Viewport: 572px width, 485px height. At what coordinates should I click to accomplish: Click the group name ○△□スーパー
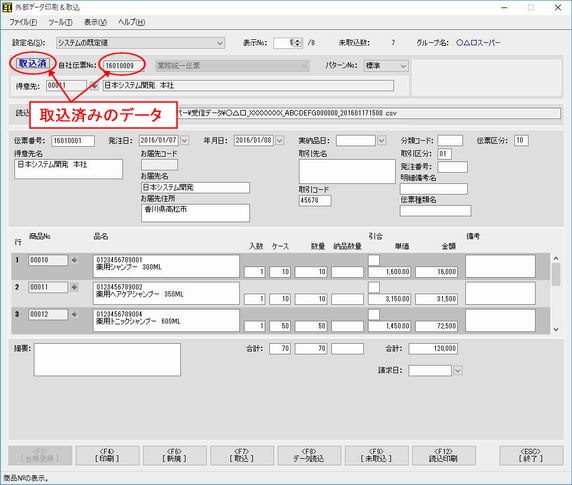pos(478,43)
